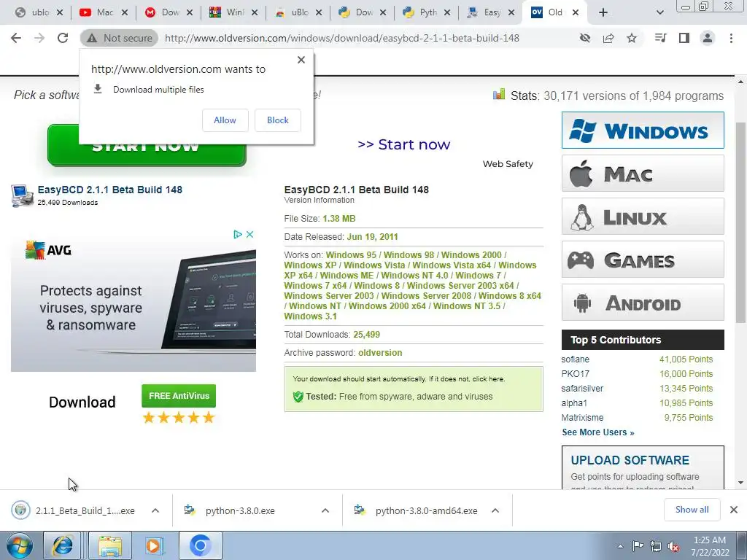Reload the page with the refresh icon
Viewport: 747px width, 560px height.
point(63,38)
